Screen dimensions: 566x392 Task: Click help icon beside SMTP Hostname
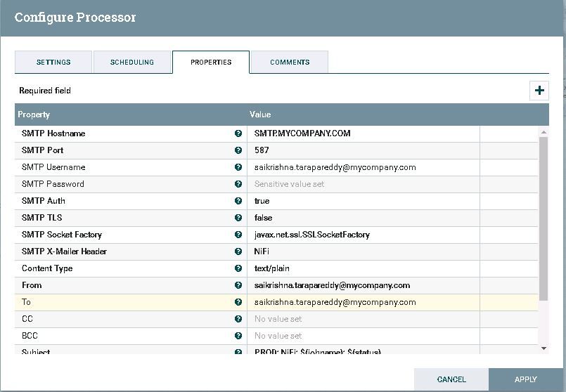(x=238, y=133)
